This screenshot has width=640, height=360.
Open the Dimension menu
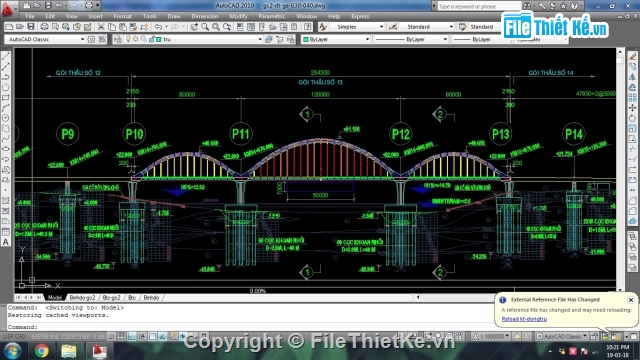(x=204, y=16)
